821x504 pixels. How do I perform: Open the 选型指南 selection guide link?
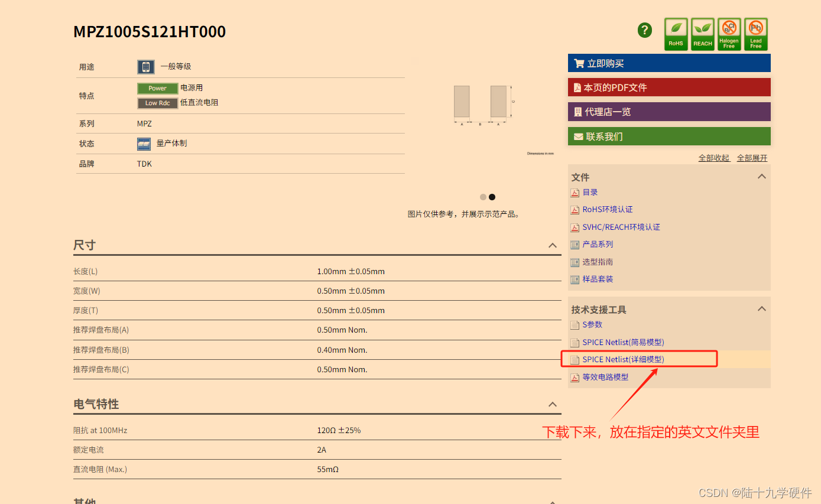[598, 262]
